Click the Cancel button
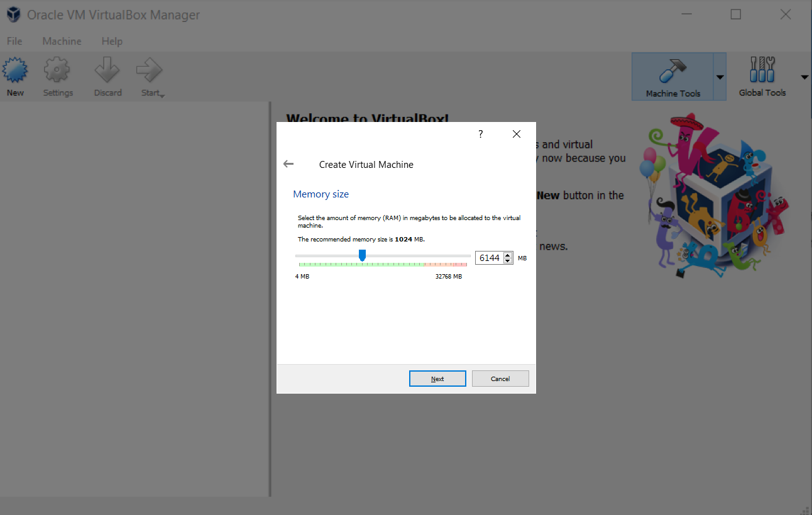 click(x=500, y=379)
